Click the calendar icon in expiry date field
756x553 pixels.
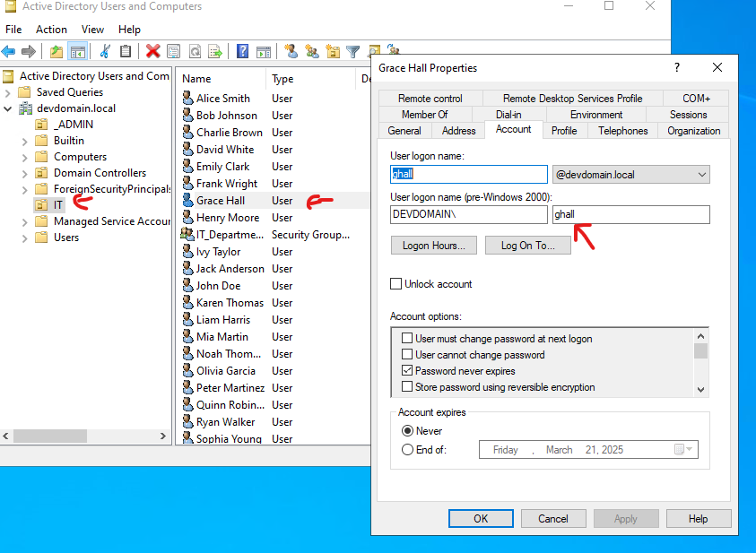click(x=680, y=449)
